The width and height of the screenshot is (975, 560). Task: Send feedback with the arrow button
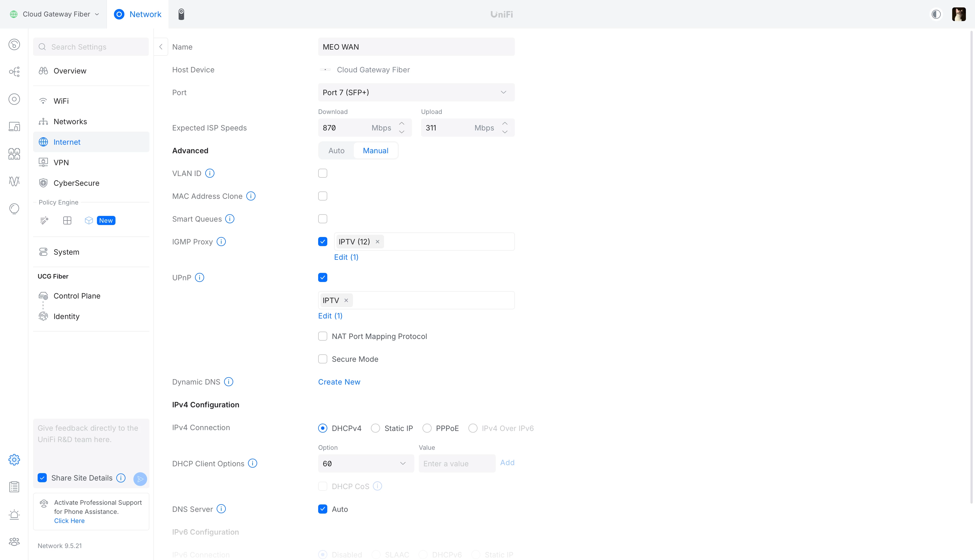(x=140, y=479)
